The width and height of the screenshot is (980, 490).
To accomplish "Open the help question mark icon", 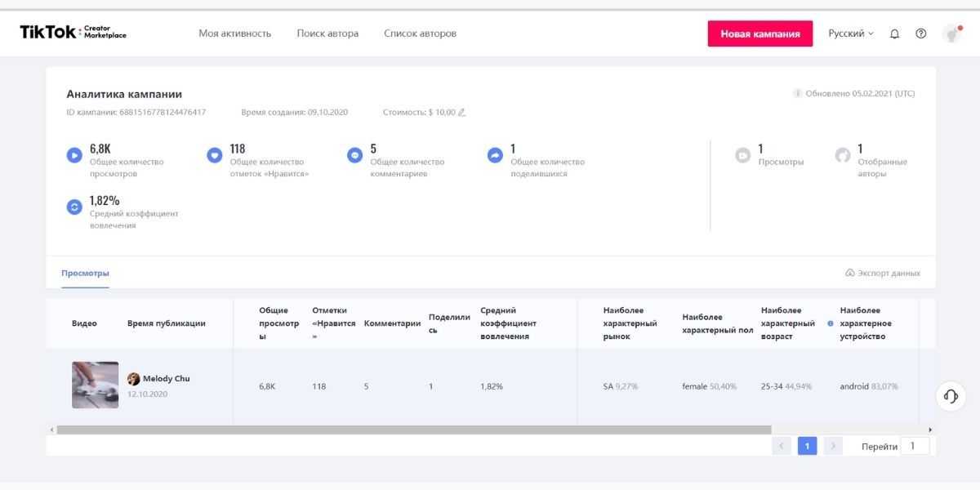I will 921,33.
